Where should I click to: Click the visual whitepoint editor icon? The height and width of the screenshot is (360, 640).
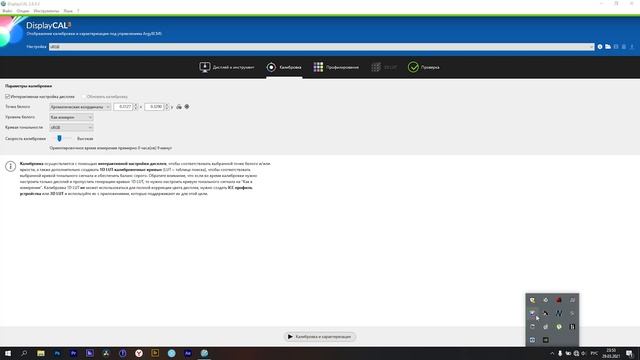pyautogui.click(x=187, y=107)
